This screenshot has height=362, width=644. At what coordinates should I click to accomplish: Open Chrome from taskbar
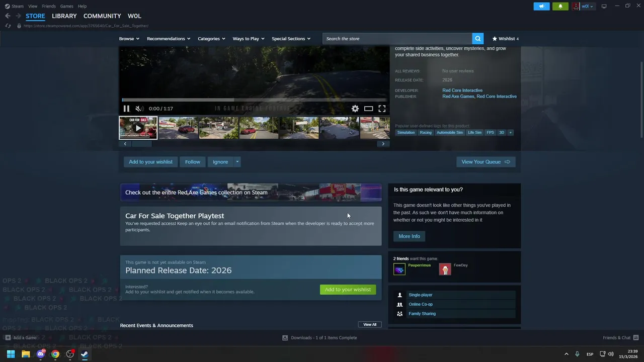[x=55, y=354]
